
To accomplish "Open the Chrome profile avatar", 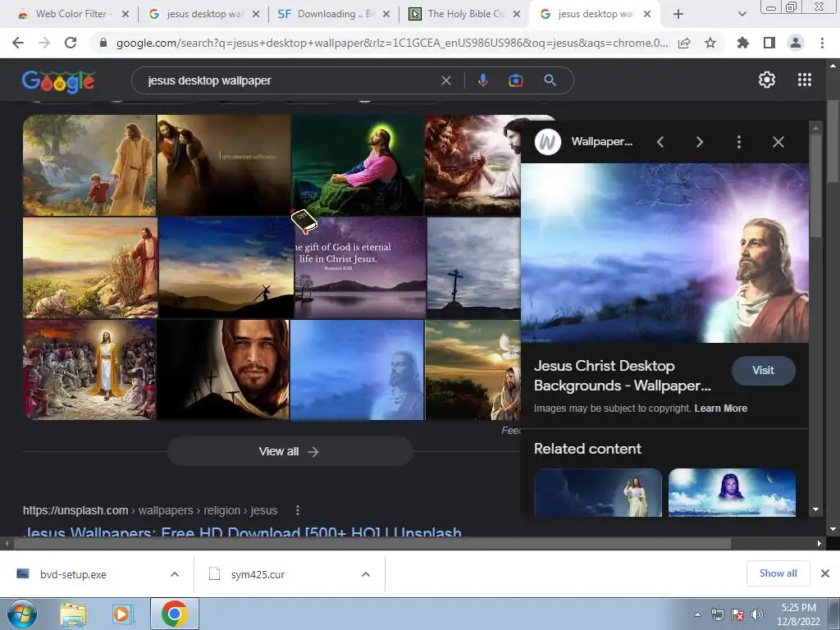I will (x=796, y=43).
